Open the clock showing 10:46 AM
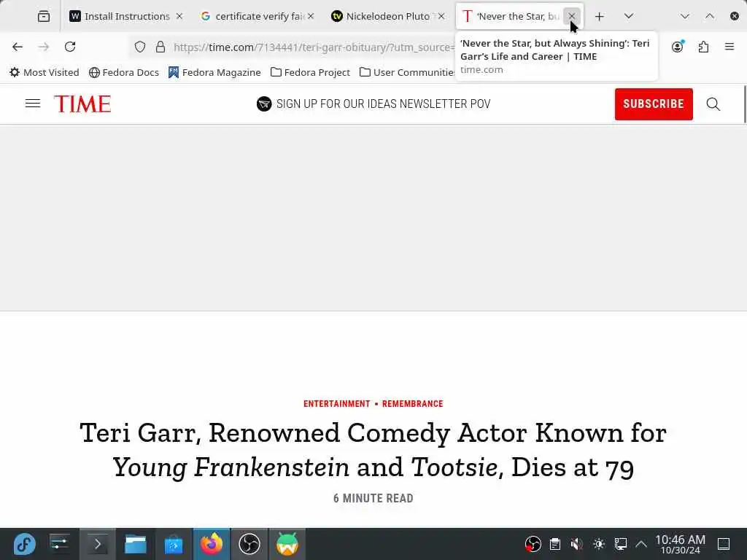 [680, 544]
